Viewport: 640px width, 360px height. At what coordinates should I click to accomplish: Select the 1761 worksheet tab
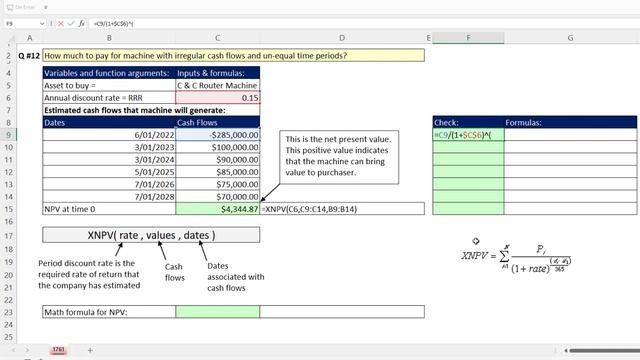[x=58, y=349]
